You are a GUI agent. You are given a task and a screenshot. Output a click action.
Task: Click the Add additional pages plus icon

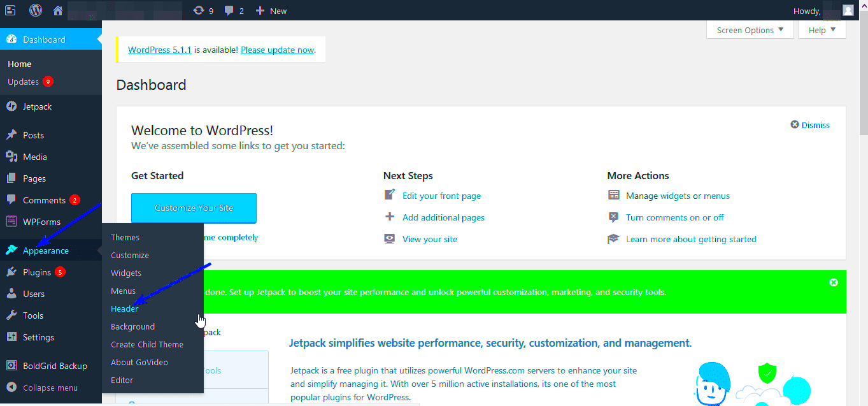[x=390, y=217]
